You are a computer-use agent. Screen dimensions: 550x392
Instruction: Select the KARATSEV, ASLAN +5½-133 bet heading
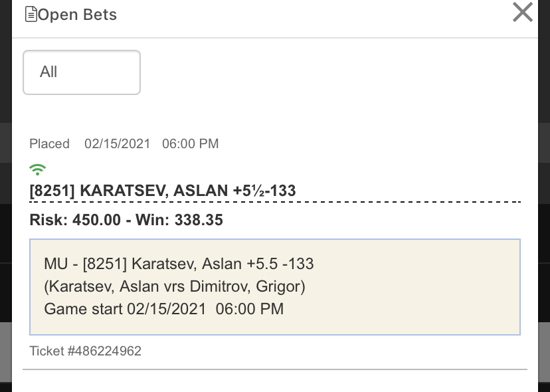(163, 191)
